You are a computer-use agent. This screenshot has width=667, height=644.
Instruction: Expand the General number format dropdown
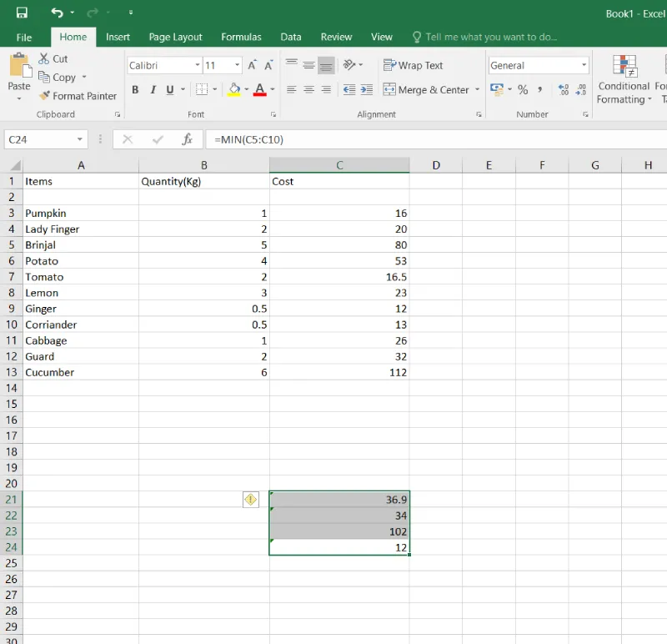(584, 65)
